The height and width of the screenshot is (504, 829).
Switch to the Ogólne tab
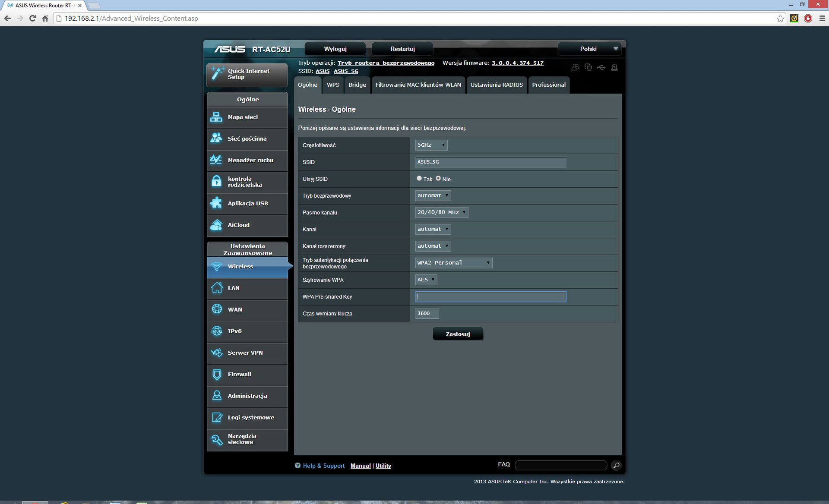pyautogui.click(x=307, y=85)
